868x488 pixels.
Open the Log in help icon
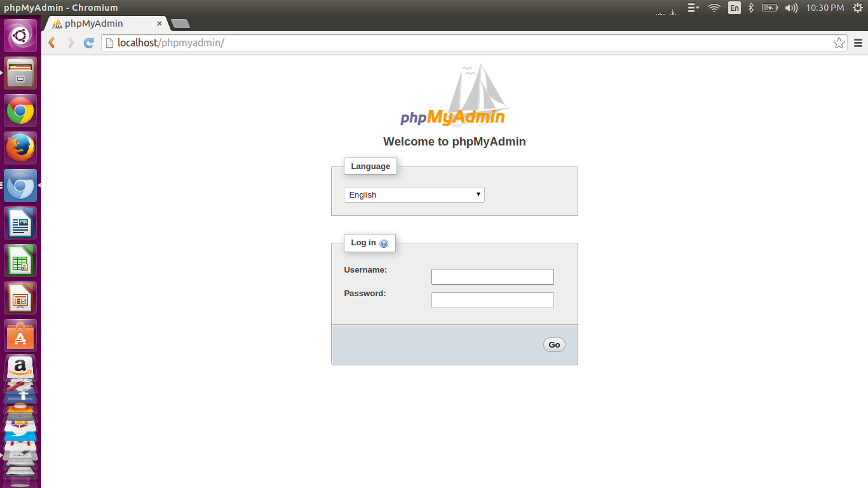384,243
